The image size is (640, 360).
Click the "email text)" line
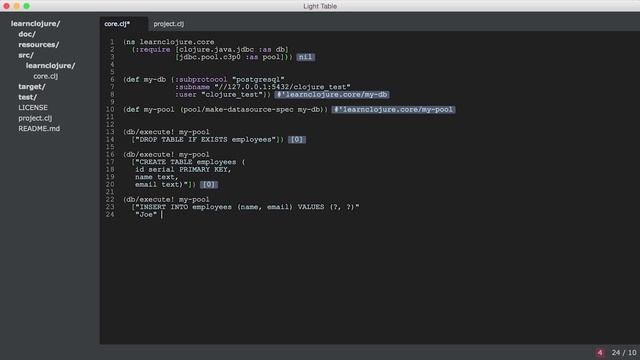[x=162, y=184]
